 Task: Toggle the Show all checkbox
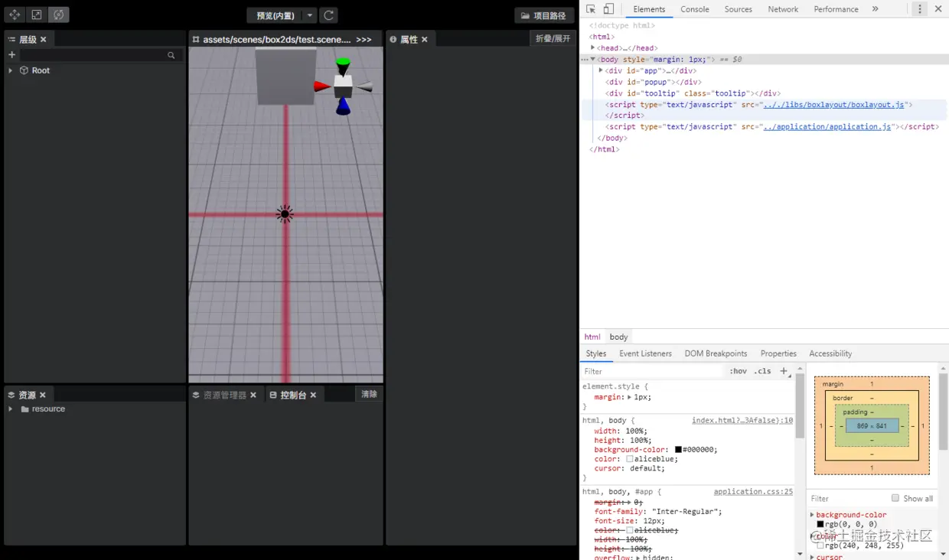tap(895, 498)
